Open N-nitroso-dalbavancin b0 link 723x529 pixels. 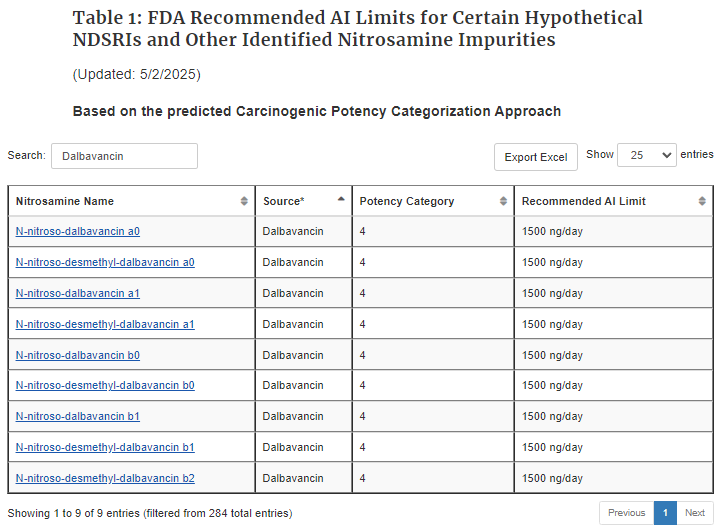click(x=77, y=355)
